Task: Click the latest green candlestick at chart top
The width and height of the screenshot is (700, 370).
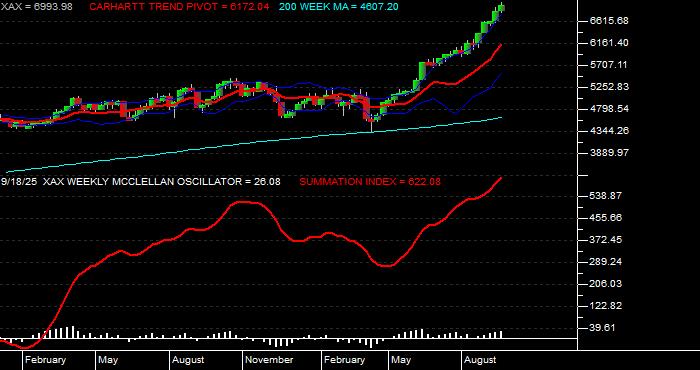Action: pyautogui.click(x=501, y=8)
